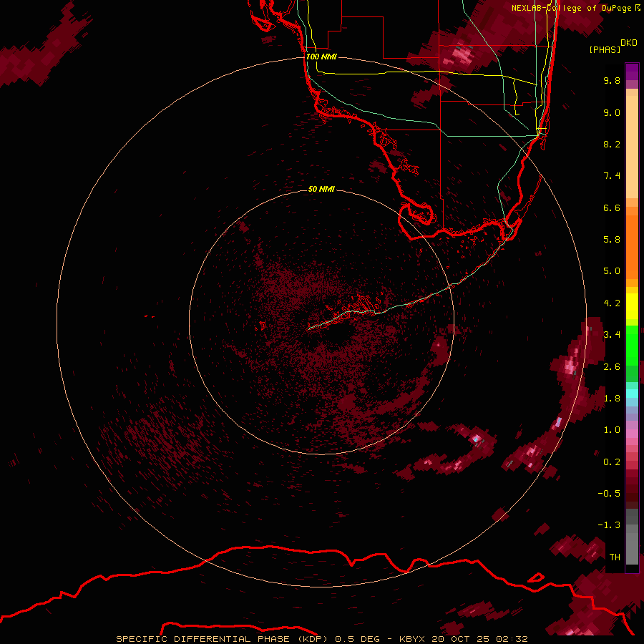Click the 1.8 color scale value
Screen dimensions: 644x644
click(612, 399)
